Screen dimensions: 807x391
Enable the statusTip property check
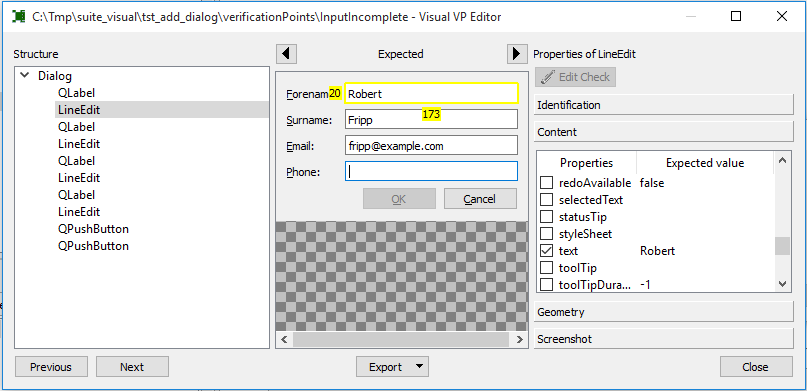coord(547,217)
